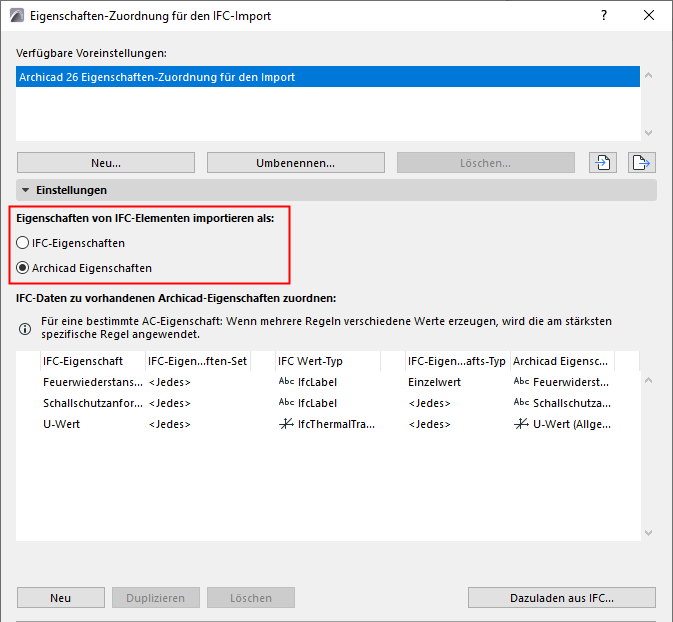Click <Jedes> set cell in U-Wert row
Viewport: 673px width, 622px height.
coord(170,424)
